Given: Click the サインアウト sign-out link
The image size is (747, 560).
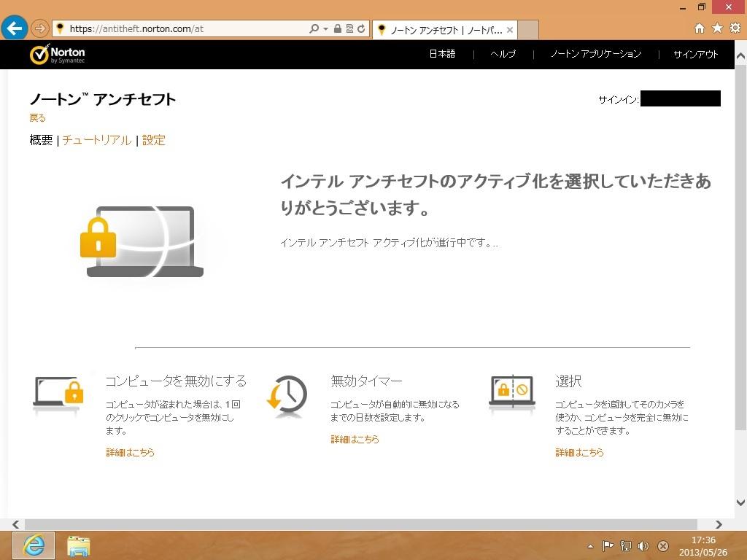Looking at the screenshot, I should pos(695,54).
